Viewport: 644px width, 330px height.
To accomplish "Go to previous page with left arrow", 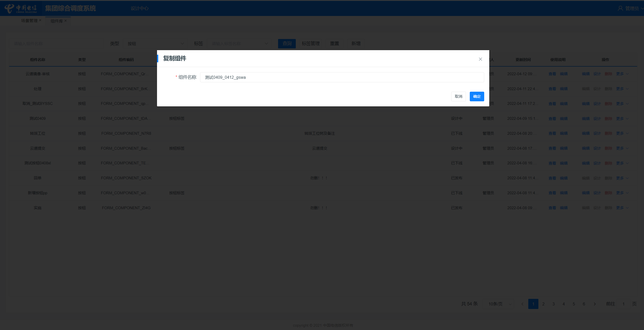I will [522, 304].
